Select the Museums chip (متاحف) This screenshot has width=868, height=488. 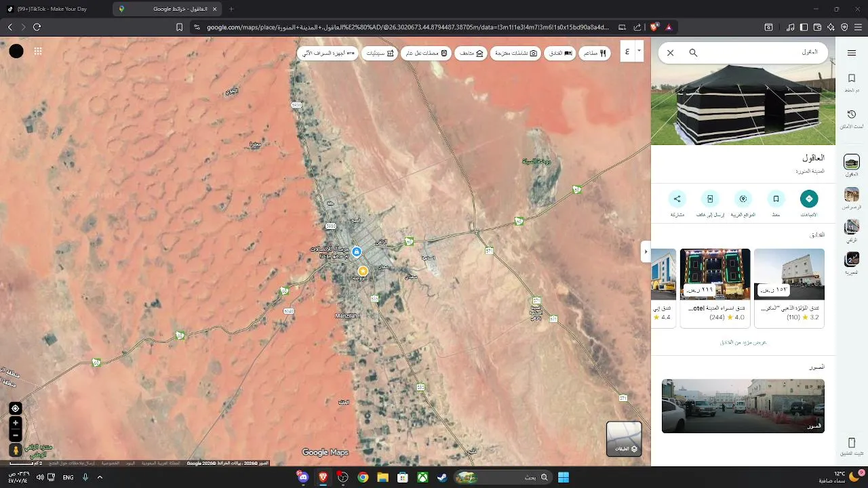(471, 53)
